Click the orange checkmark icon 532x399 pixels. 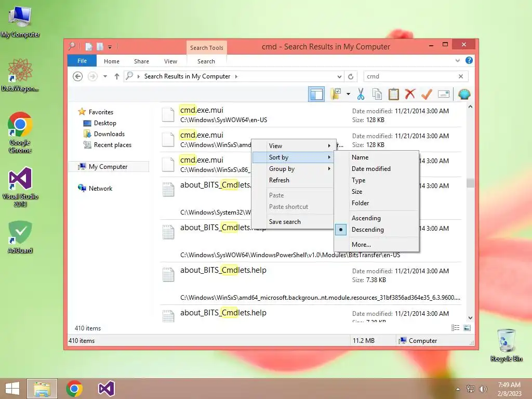427,95
